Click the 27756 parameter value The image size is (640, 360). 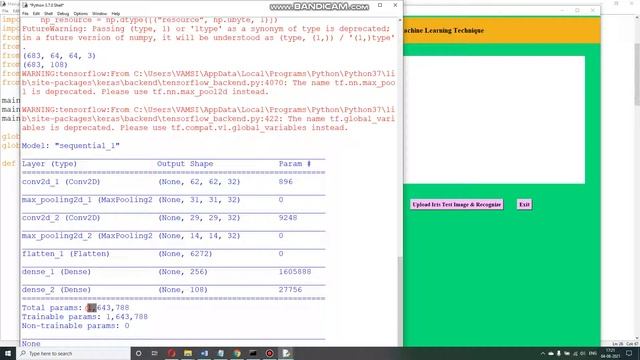pyautogui.click(x=290, y=289)
